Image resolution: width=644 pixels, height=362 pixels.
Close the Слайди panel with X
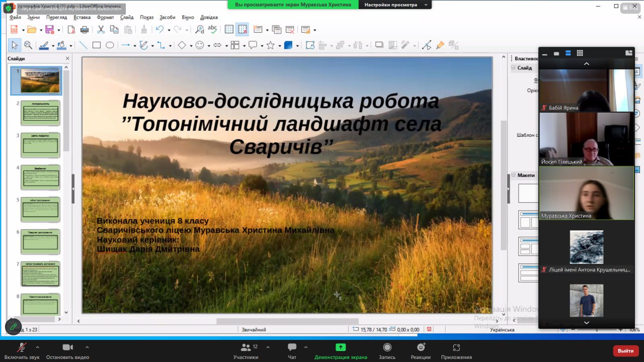point(67,59)
